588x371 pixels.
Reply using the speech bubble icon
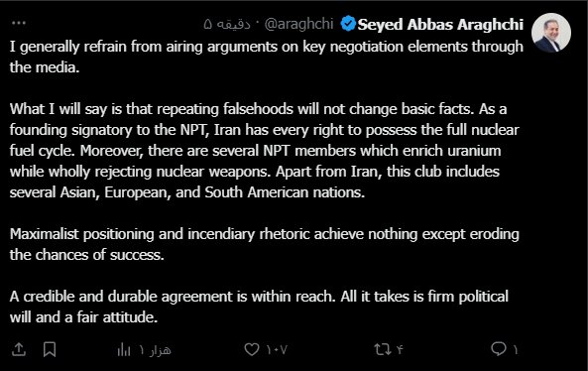coord(499,349)
